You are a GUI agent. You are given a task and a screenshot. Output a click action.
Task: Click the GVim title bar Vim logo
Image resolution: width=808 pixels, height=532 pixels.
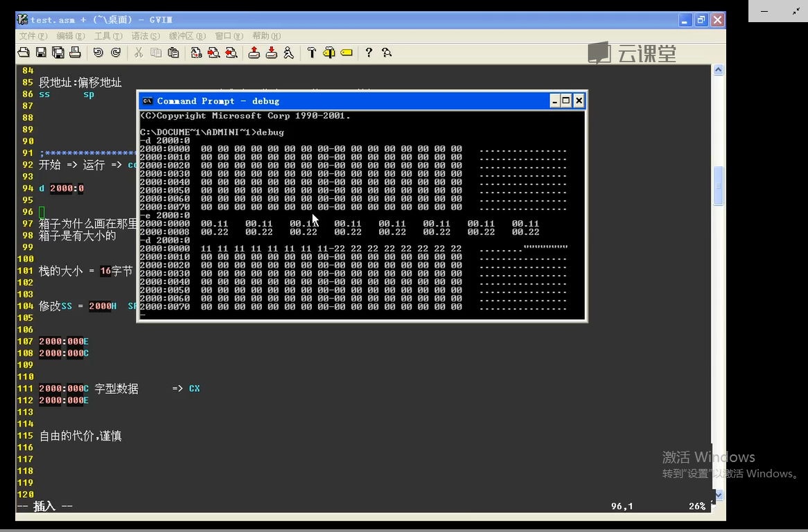pyautogui.click(x=22, y=19)
